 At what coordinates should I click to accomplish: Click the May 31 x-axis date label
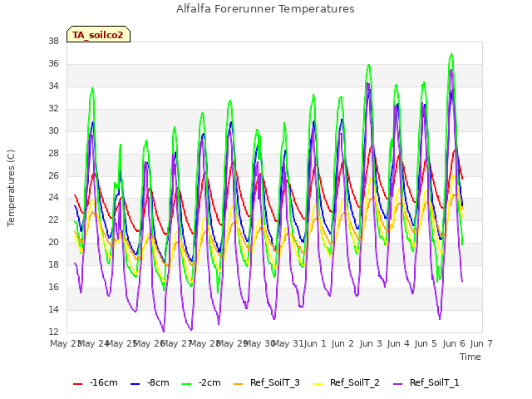pos(288,343)
